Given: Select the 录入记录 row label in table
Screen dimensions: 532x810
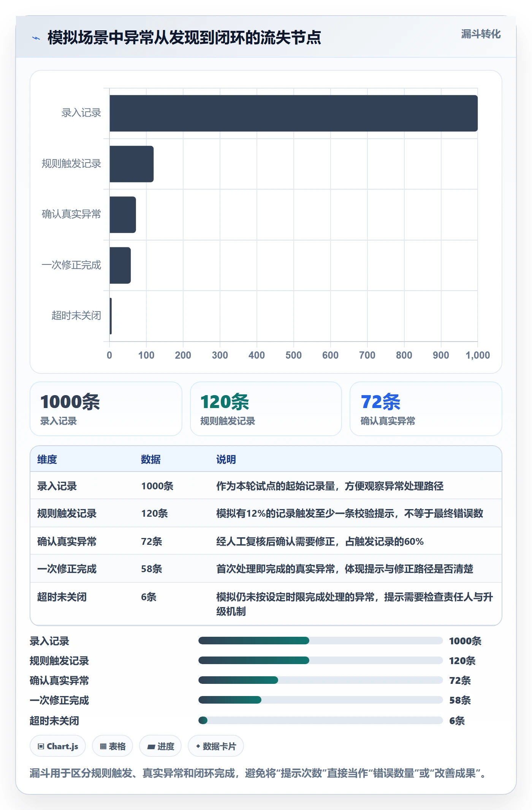Looking at the screenshot, I should pyautogui.click(x=57, y=486).
